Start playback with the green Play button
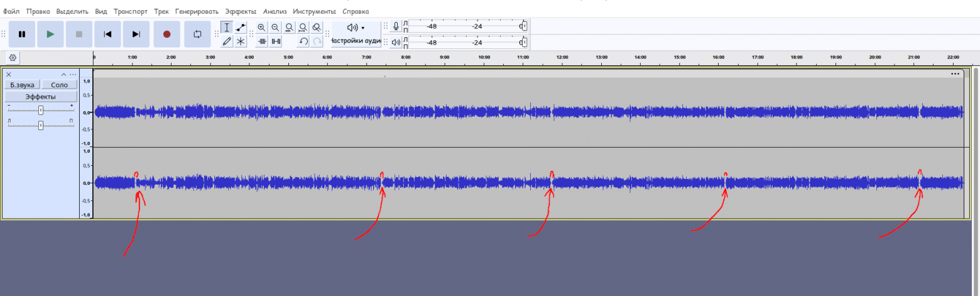980x296 pixels. (x=50, y=35)
